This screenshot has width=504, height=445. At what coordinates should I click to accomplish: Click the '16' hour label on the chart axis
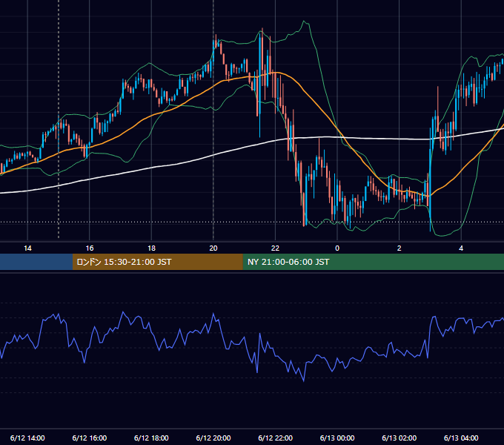[90, 248]
